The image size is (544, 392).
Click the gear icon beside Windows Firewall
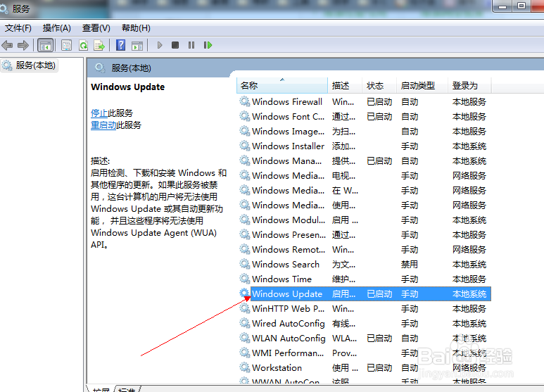[x=245, y=101]
